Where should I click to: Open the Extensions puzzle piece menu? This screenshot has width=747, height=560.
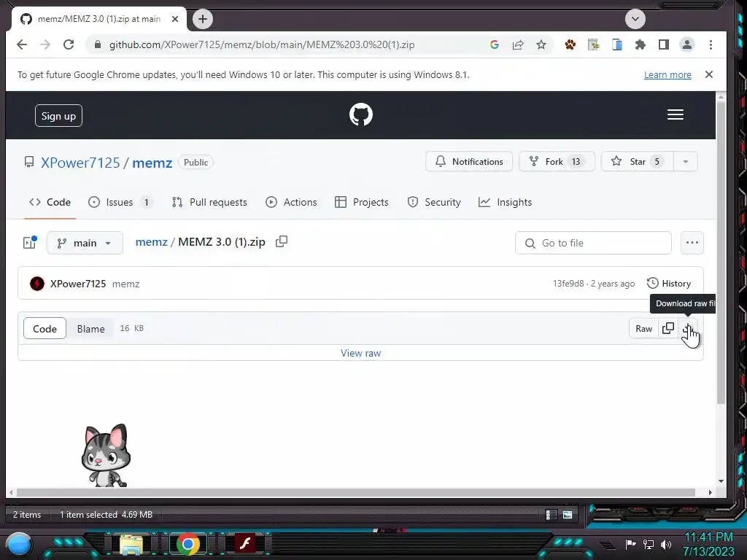pyautogui.click(x=640, y=44)
